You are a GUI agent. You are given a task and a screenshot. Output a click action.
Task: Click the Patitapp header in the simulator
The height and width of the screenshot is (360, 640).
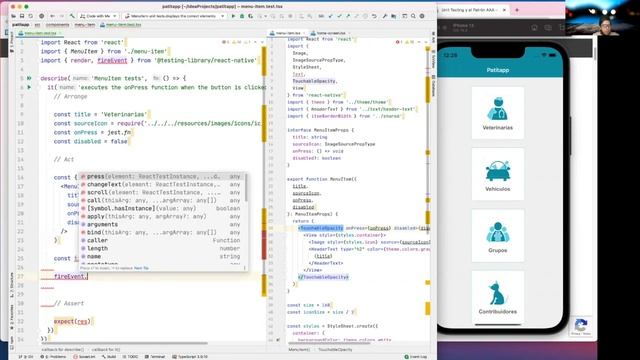(498, 70)
